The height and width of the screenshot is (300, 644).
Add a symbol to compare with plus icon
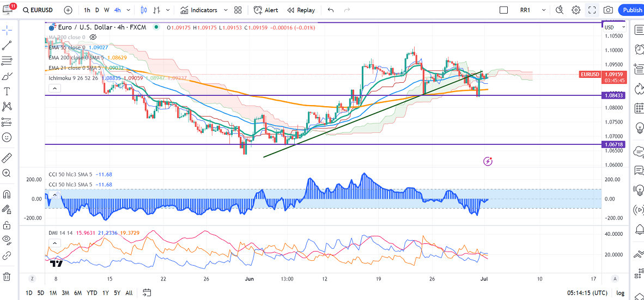[68, 10]
